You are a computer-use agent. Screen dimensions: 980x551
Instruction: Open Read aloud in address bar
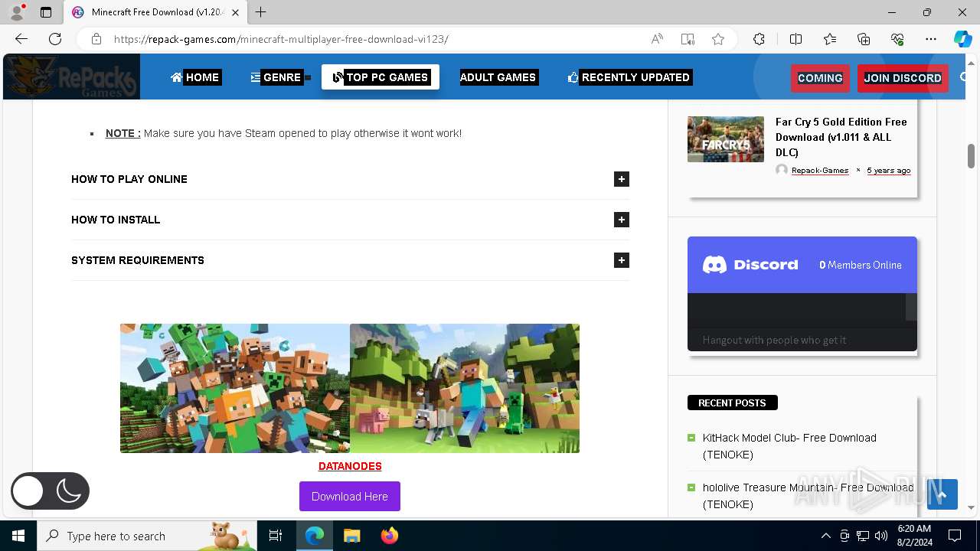pos(657,39)
